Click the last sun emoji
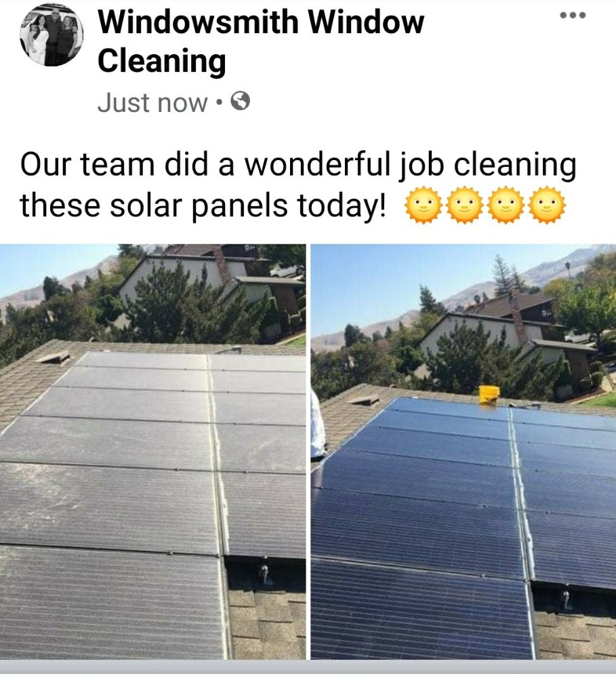Screen dimensions: 616x678 (547, 205)
